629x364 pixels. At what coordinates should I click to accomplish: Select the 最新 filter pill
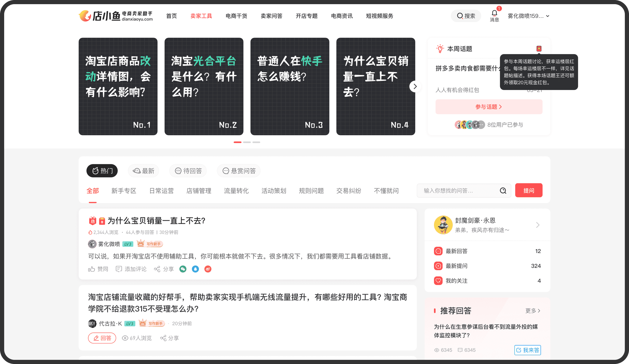point(143,171)
